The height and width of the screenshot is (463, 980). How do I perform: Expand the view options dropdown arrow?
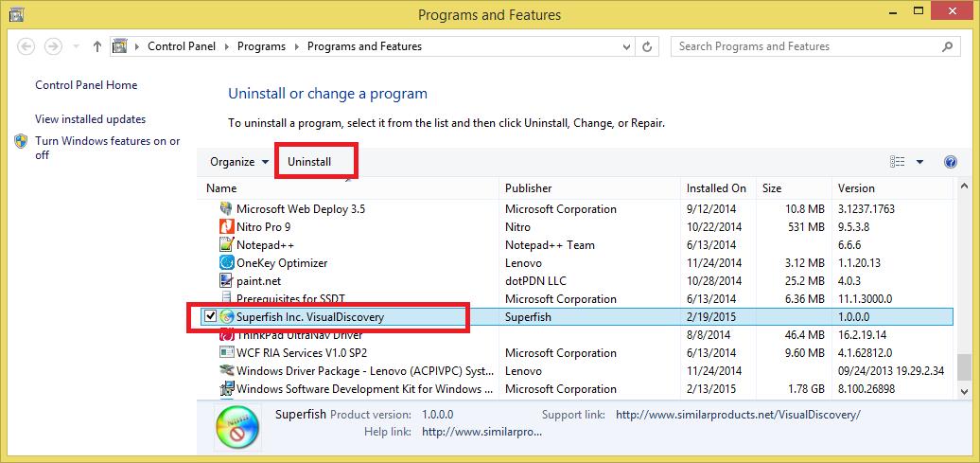[919, 162]
